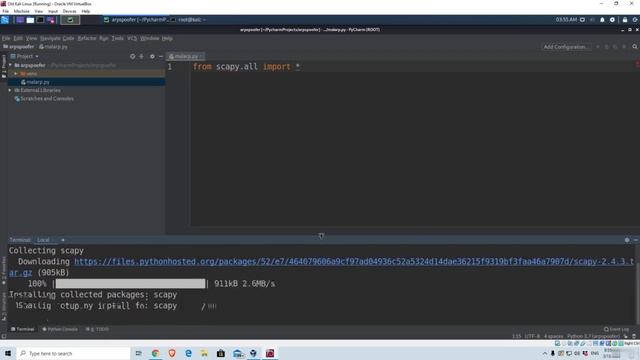Open the Kali applications menu icon
The width and height of the screenshot is (640, 360).
tap(5, 20)
